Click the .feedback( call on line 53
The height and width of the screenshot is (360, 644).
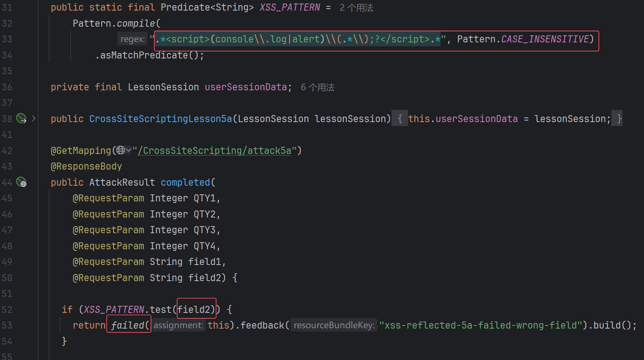(262, 325)
